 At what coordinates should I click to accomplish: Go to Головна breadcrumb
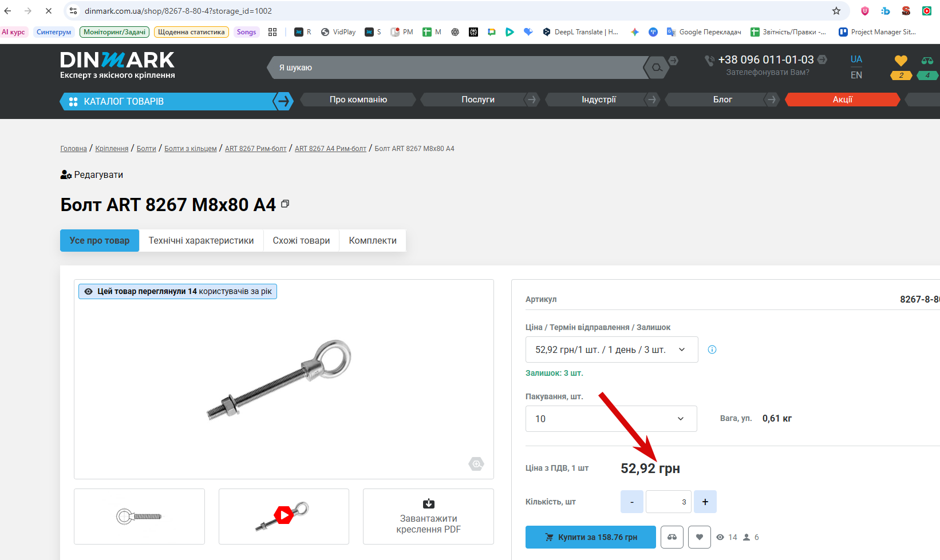pos(74,149)
